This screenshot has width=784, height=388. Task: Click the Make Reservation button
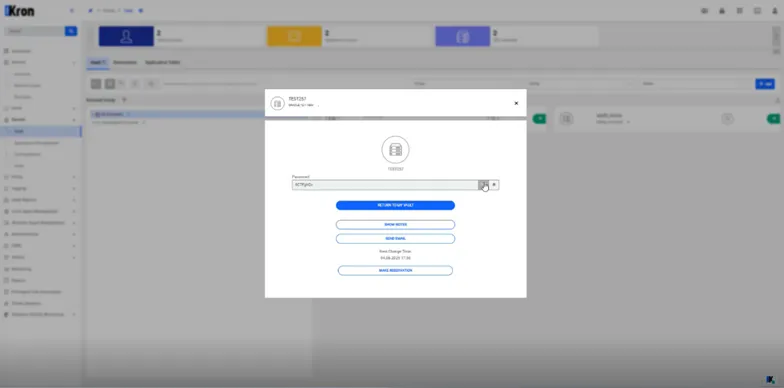point(396,270)
